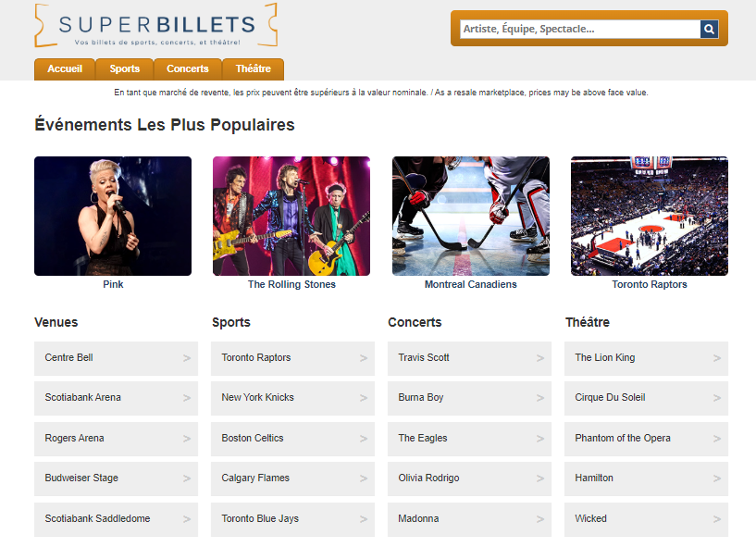The width and height of the screenshot is (756, 559).
Task: Select the Concerts tab
Action: [188, 69]
